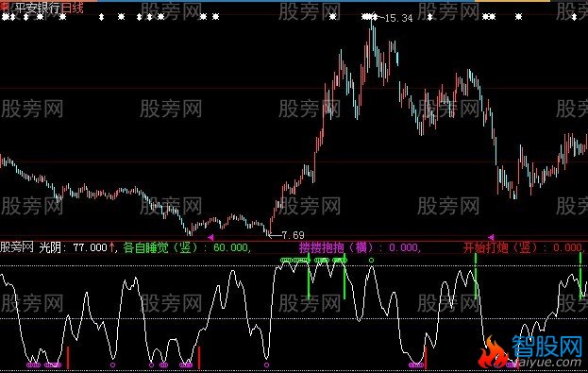
Task: Click the 平安银行 stock name title
Action: point(37,8)
